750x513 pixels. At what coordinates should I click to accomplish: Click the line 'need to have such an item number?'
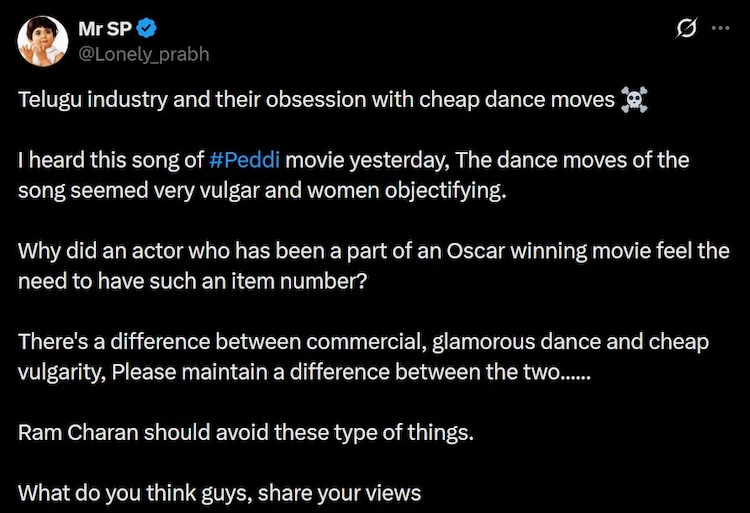(x=193, y=281)
